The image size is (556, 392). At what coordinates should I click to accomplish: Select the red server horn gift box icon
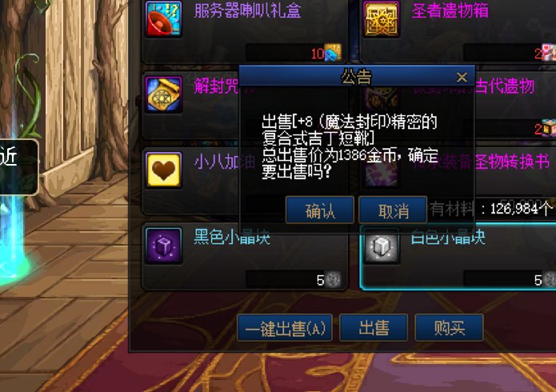pyautogui.click(x=163, y=19)
